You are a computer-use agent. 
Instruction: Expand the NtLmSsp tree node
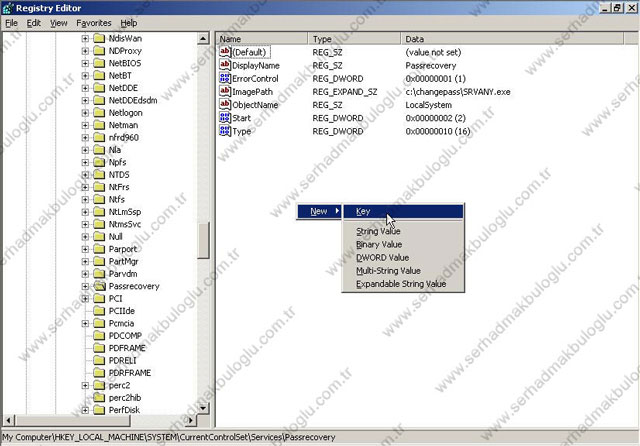(x=85, y=212)
